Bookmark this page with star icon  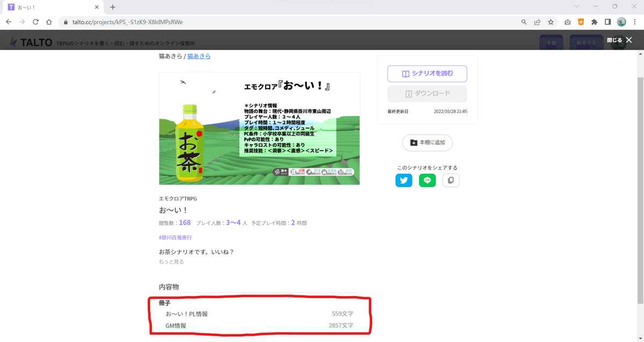pos(551,22)
